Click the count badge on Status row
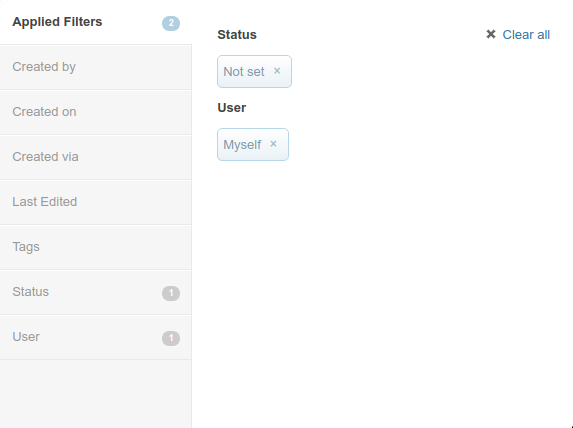 pyautogui.click(x=171, y=293)
